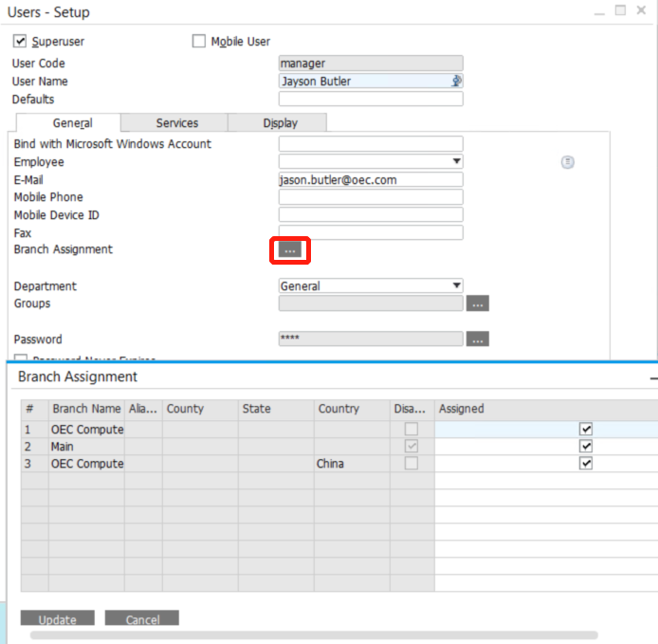Image resolution: width=658 pixels, height=644 pixels.
Task: Click Update in Branch Assignment
Action: click(x=58, y=618)
